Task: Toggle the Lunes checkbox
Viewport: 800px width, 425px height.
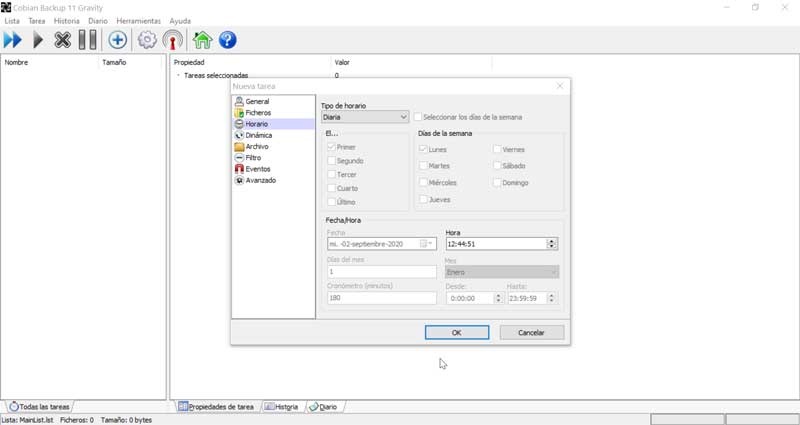Action: 423,149
